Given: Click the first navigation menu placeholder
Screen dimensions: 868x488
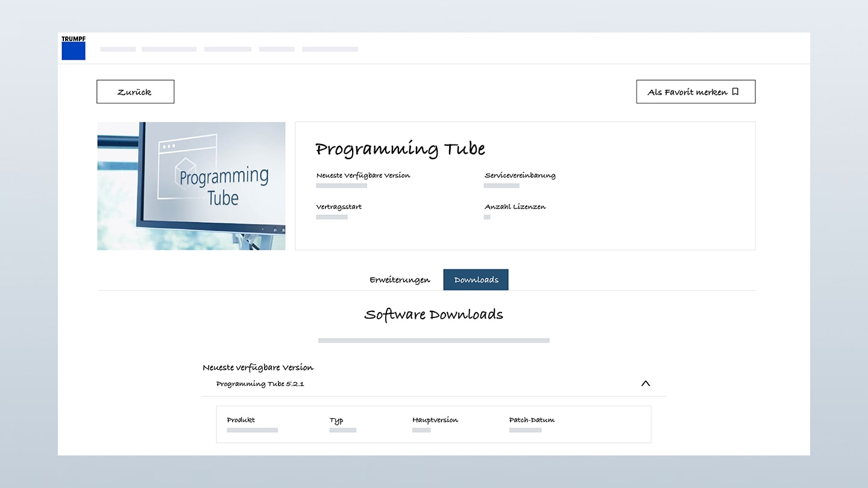Looking at the screenshot, I should pos(118,49).
